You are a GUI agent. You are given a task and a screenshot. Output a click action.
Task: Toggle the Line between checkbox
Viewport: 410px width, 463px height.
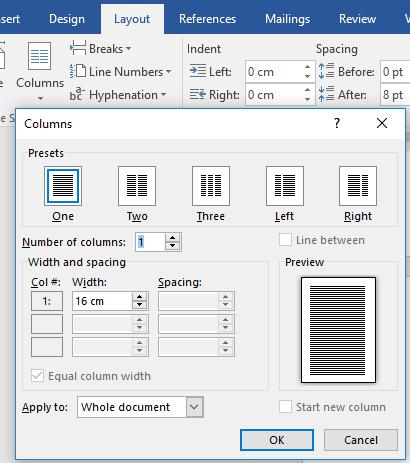285,240
